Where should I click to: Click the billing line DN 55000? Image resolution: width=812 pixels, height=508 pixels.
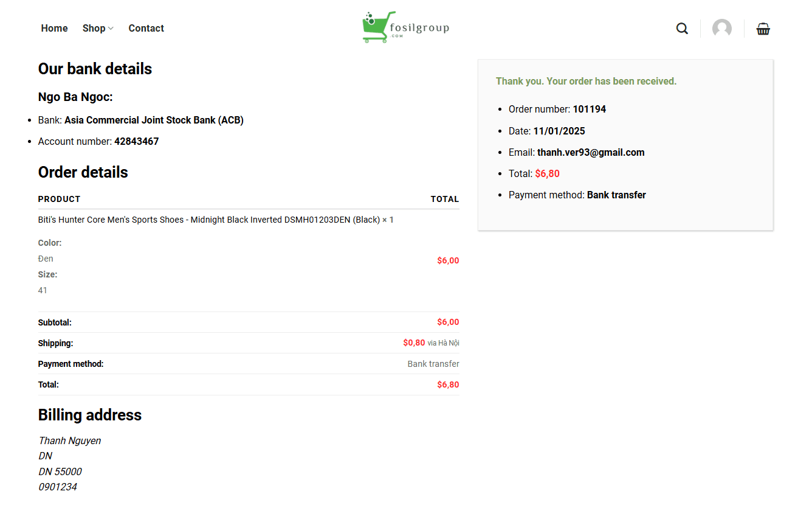point(60,471)
